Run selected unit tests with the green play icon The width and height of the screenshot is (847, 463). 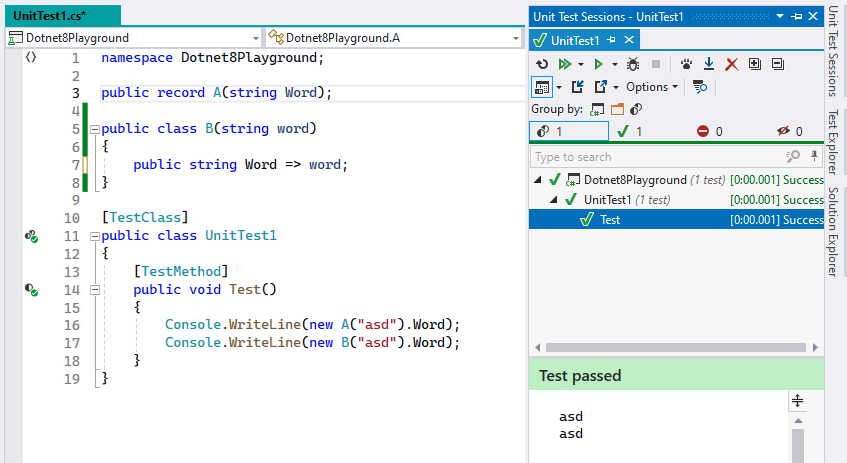coord(598,64)
